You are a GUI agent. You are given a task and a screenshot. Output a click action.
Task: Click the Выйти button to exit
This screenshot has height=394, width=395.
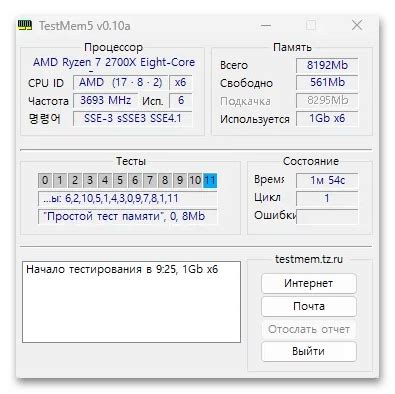point(309,351)
